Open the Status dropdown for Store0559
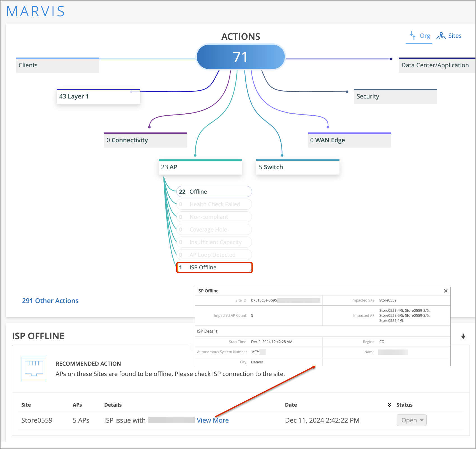 [x=412, y=420]
